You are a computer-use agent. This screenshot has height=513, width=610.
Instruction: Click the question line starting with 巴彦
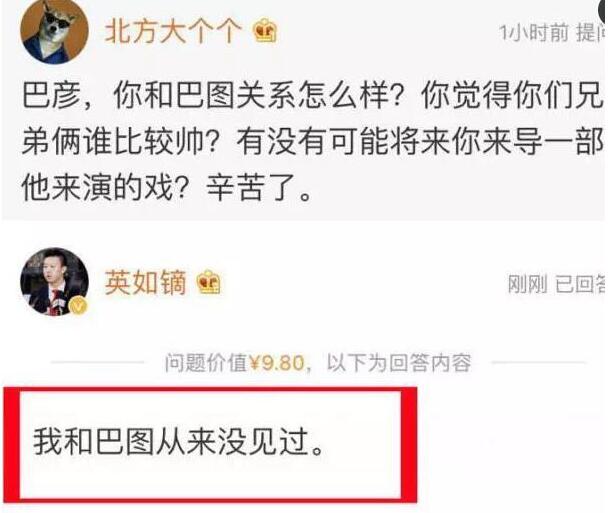coord(313,95)
